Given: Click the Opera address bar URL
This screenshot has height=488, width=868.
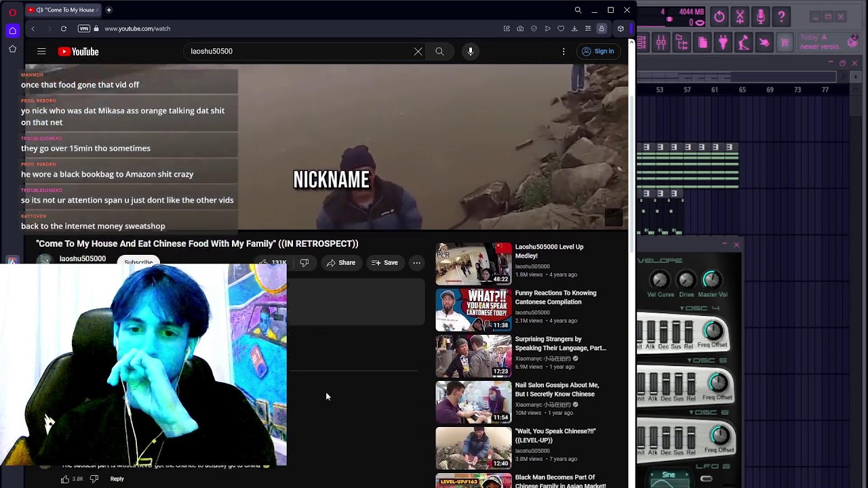Looking at the screenshot, I should click(137, 28).
